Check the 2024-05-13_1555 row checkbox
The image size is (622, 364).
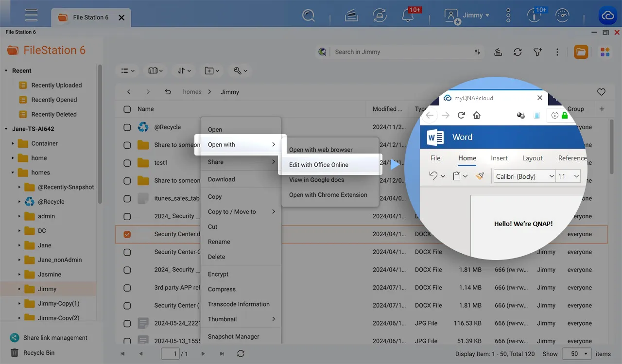coord(127,341)
